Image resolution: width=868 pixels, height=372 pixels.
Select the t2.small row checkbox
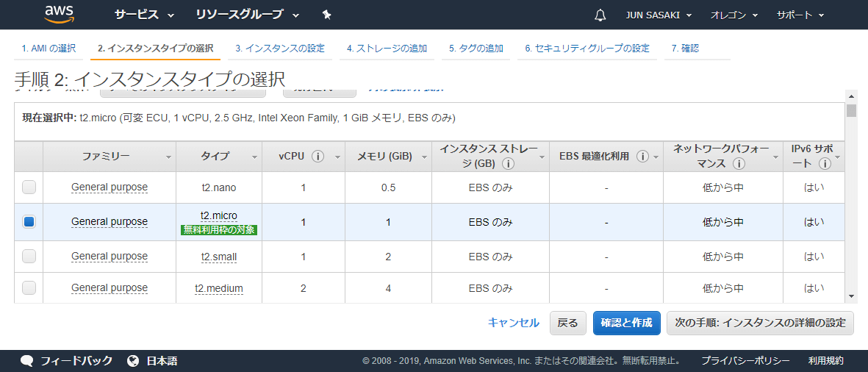coord(29,257)
